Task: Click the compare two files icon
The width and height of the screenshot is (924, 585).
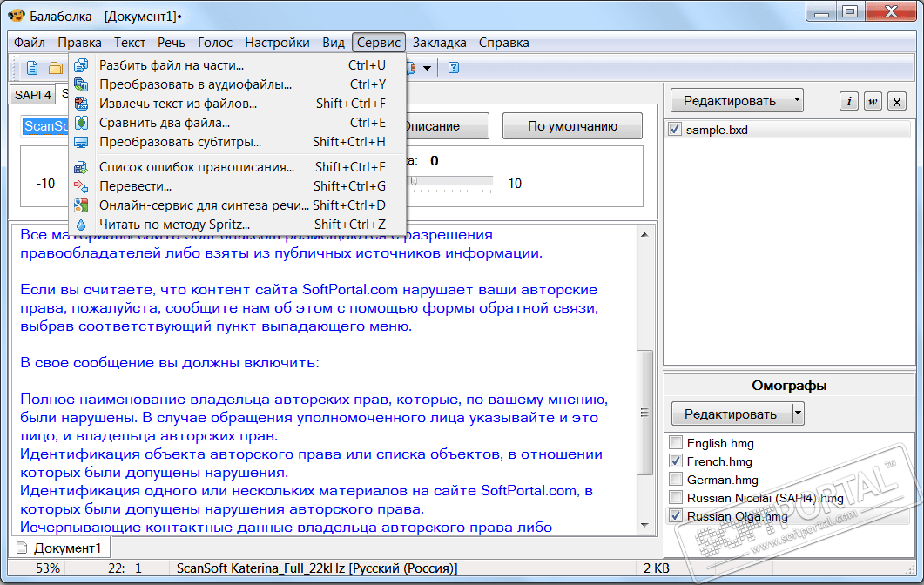Action: (81, 123)
